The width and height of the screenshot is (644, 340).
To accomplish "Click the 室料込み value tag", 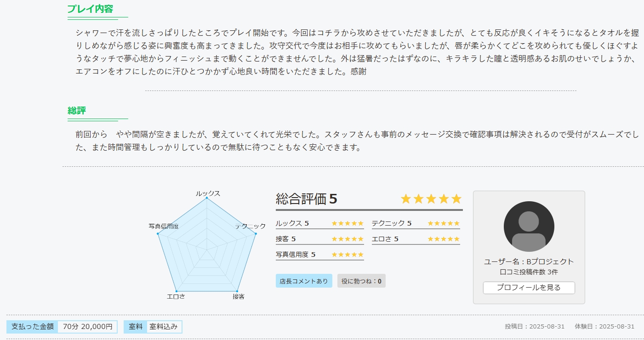I will [x=164, y=327].
